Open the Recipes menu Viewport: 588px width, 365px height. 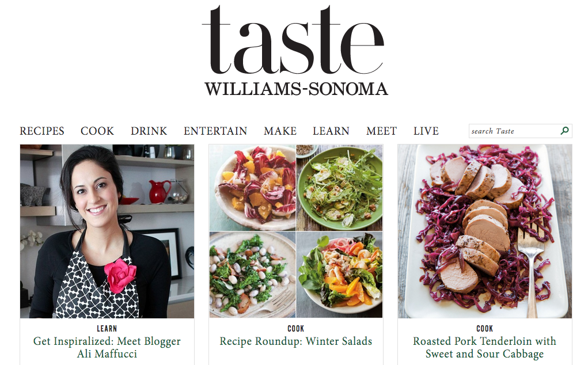coord(42,131)
